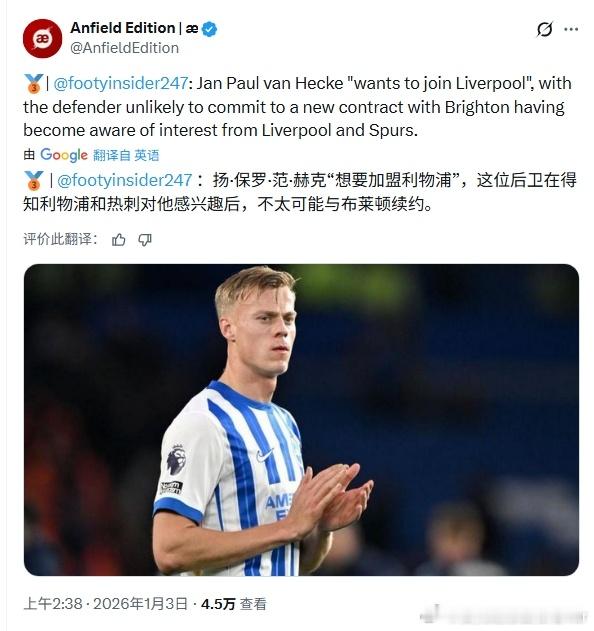Image resolution: width=594 pixels, height=631 pixels.
Task: Click thumbs up to rate translation
Action: [118, 240]
